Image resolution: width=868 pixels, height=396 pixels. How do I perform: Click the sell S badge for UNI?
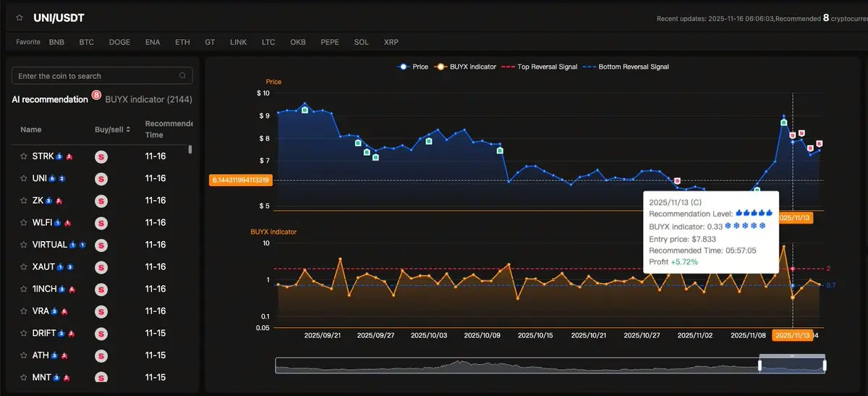pos(101,179)
